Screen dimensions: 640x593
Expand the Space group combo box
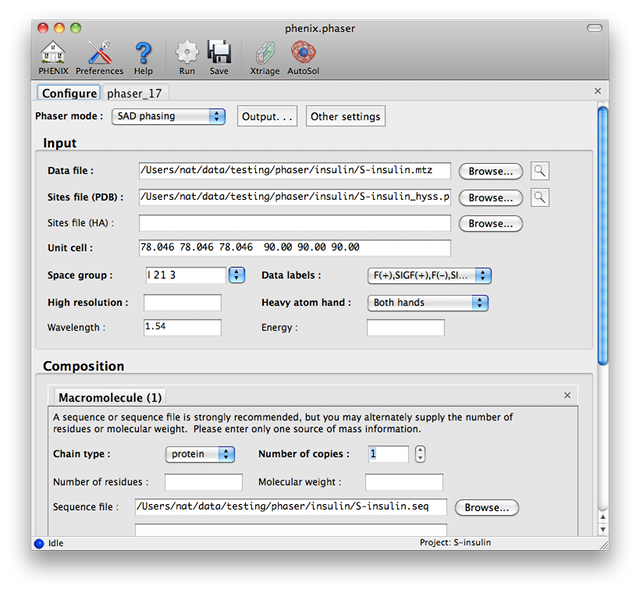[x=237, y=275]
